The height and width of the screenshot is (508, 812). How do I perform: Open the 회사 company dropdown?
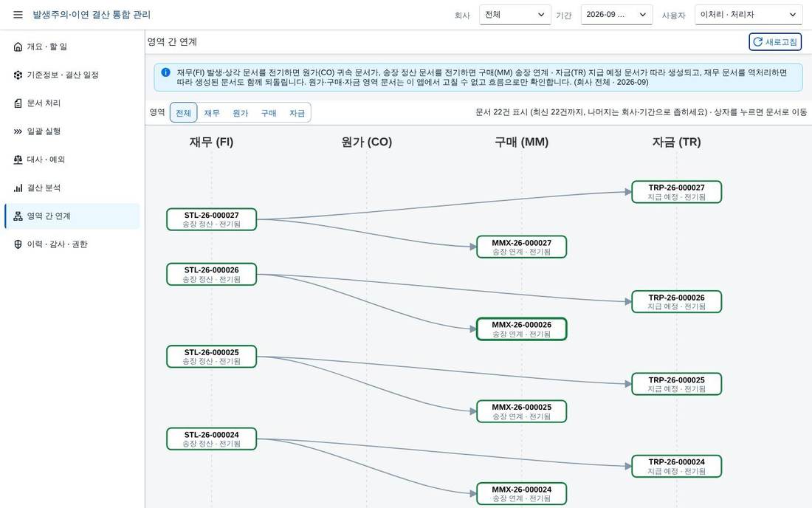point(515,15)
